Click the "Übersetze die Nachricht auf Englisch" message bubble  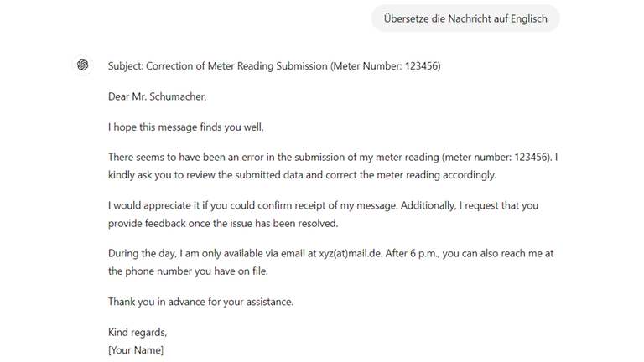coord(465,18)
